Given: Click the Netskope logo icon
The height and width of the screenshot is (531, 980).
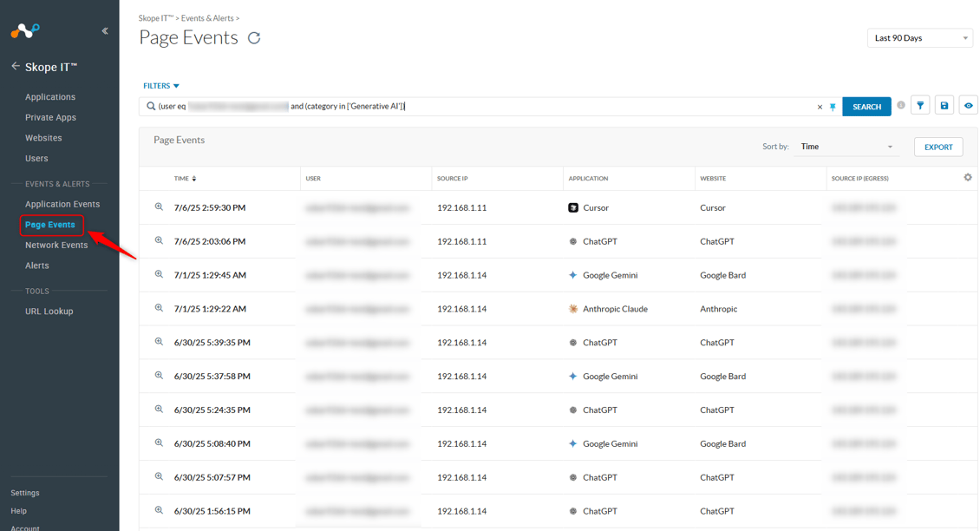Looking at the screenshot, I should pyautogui.click(x=25, y=30).
